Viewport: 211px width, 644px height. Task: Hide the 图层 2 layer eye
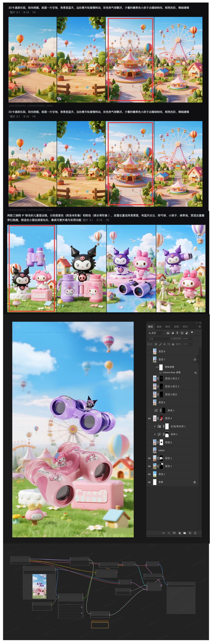(x=149, y=466)
